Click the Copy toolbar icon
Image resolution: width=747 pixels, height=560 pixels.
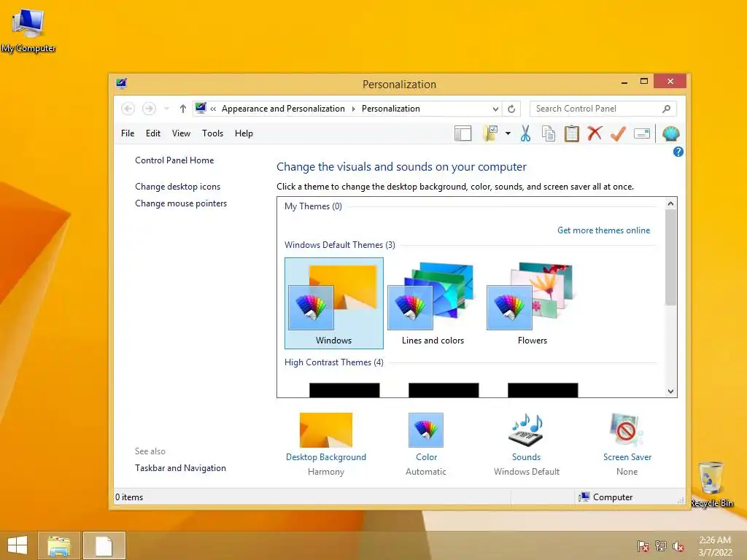(549, 134)
